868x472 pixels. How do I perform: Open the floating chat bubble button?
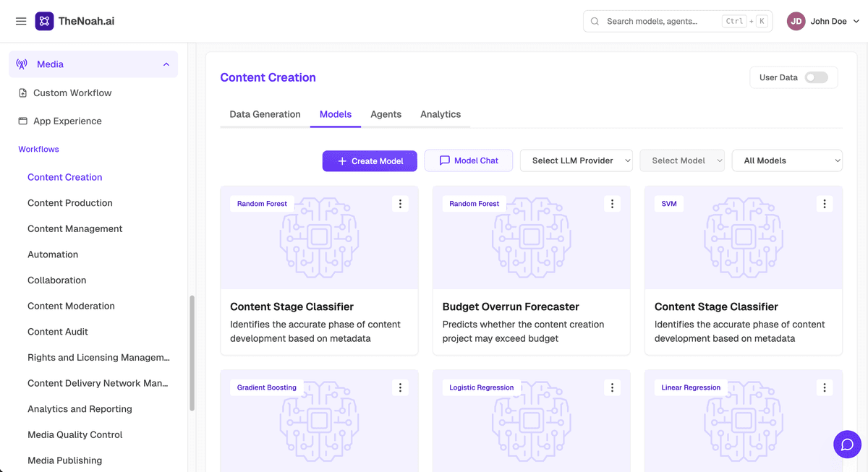point(847,445)
